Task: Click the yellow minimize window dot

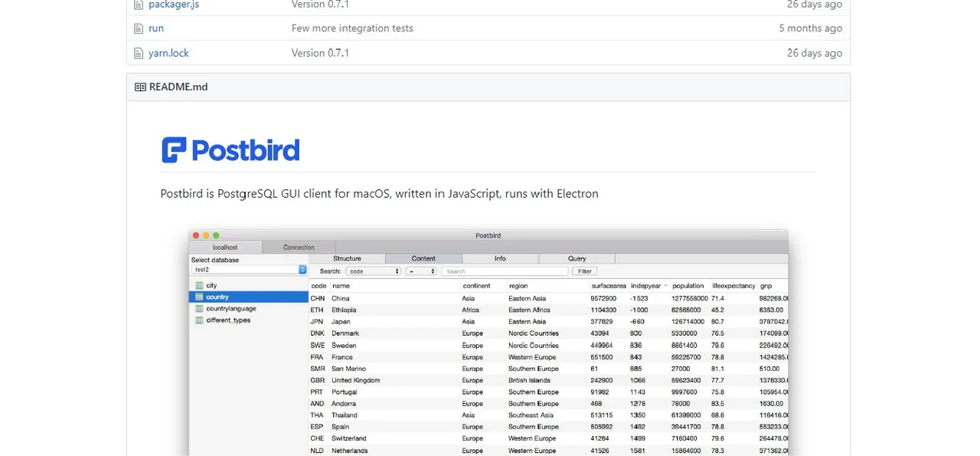Action: (x=206, y=235)
